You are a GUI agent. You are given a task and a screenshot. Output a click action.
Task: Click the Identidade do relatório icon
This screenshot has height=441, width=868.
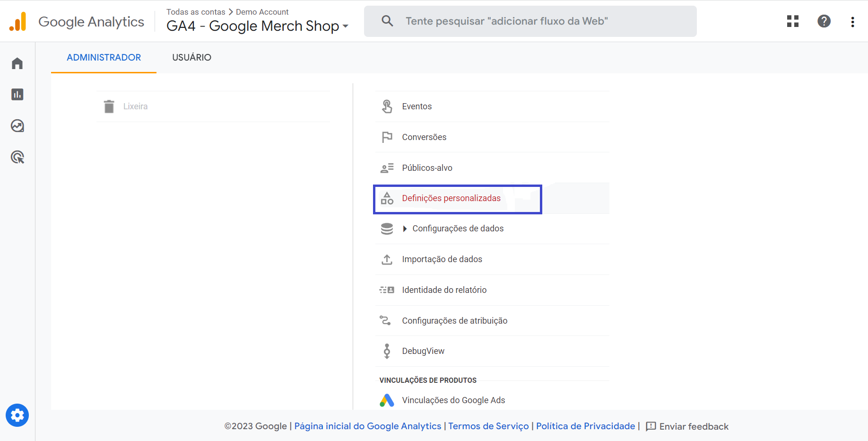(387, 290)
